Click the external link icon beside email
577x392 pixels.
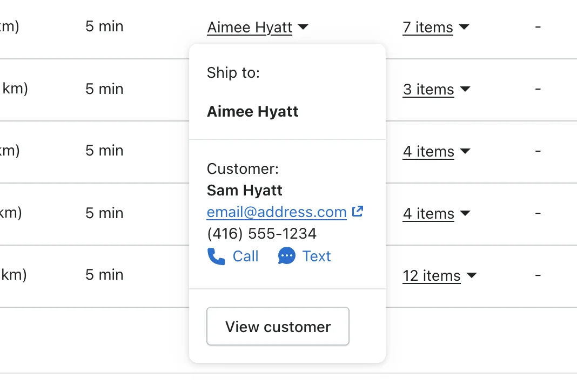(358, 211)
